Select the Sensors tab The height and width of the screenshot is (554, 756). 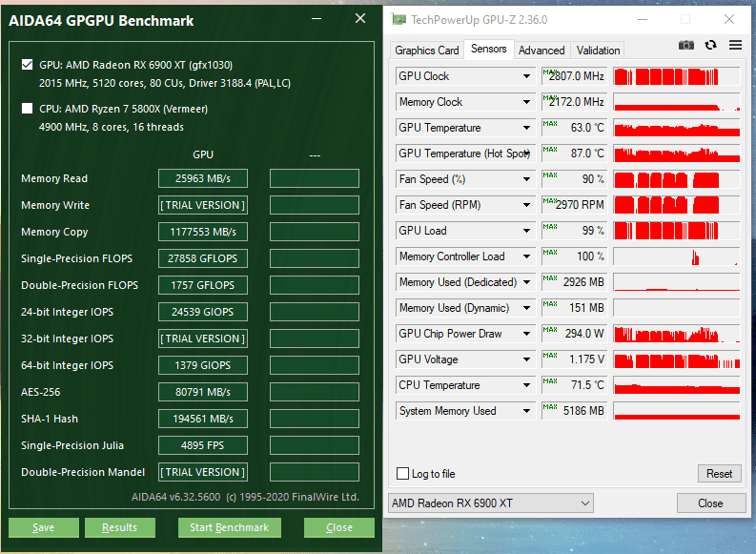click(488, 49)
